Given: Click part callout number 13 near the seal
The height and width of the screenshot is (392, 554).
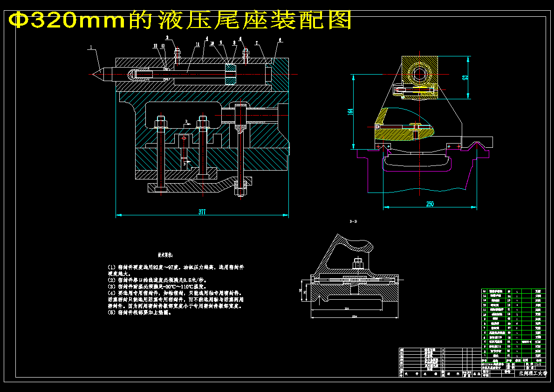Looking at the screenshot, I should pos(155,46).
